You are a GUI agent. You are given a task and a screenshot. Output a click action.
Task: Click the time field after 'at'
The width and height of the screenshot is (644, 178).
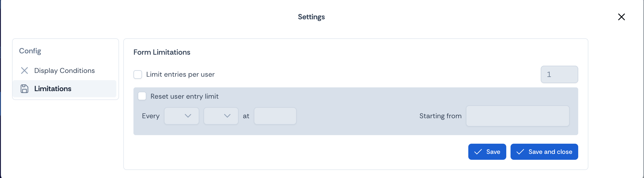tap(275, 116)
